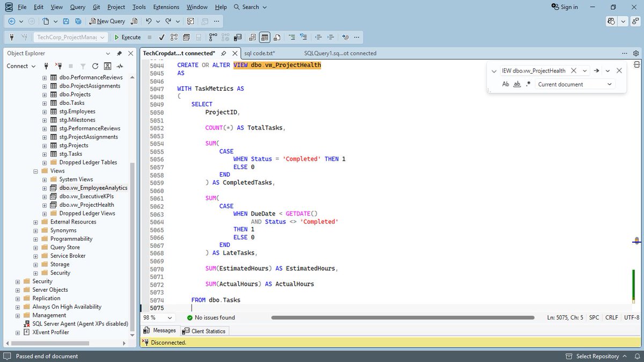
Task: Switch to sql code.txt tab
Action: (x=259, y=53)
